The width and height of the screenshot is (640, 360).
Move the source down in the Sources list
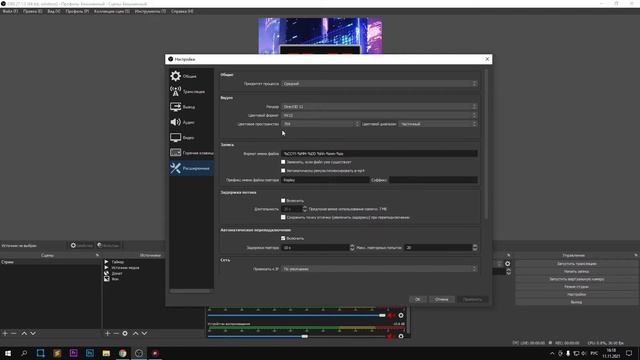point(144,333)
